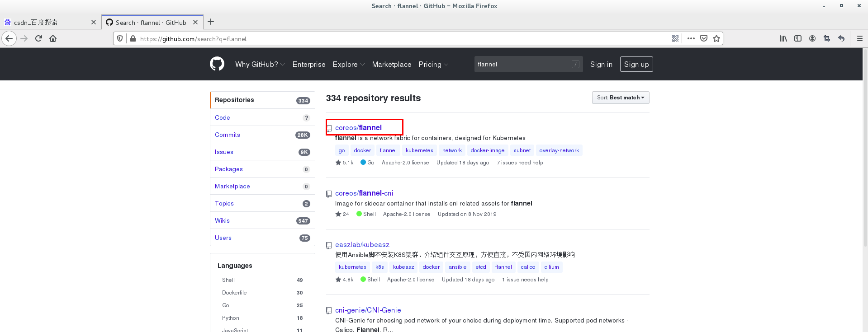Click the cilium topic tag
Image resolution: width=868 pixels, height=332 pixels.
pos(551,267)
